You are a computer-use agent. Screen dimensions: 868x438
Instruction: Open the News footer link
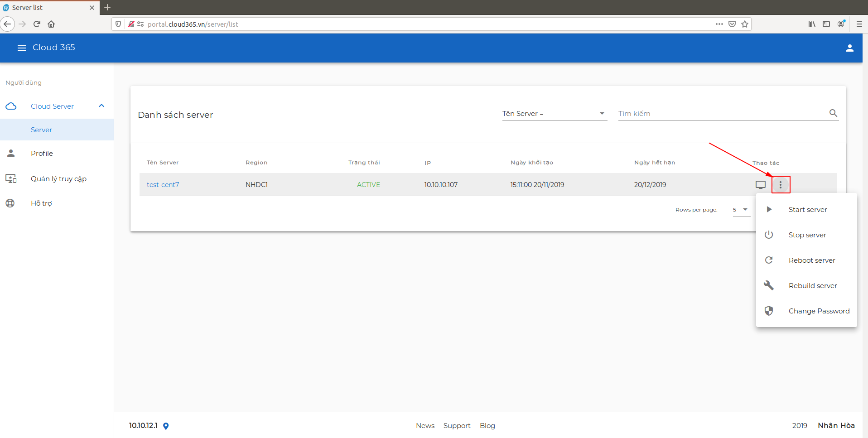(425, 426)
